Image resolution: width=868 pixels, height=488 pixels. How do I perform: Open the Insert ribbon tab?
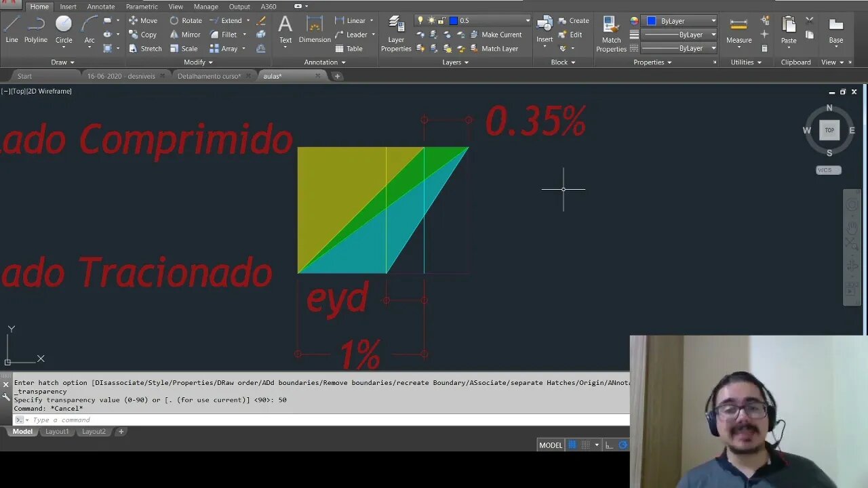click(68, 7)
